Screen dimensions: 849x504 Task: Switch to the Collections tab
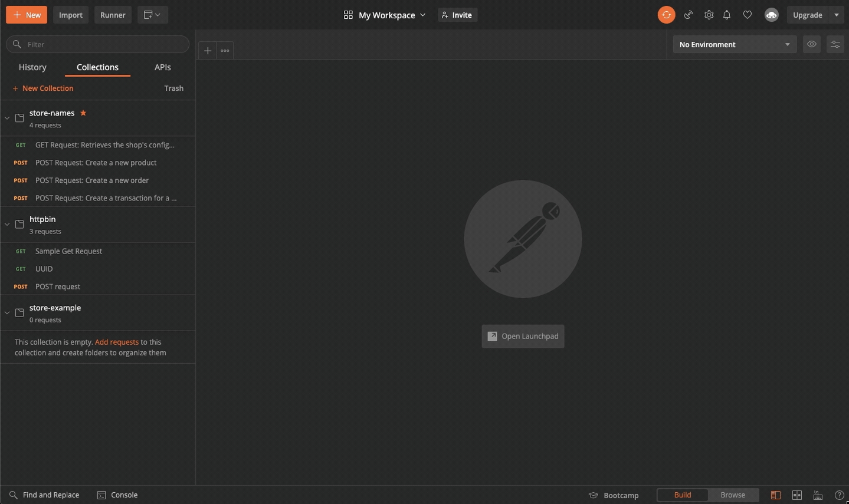point(97,67)
